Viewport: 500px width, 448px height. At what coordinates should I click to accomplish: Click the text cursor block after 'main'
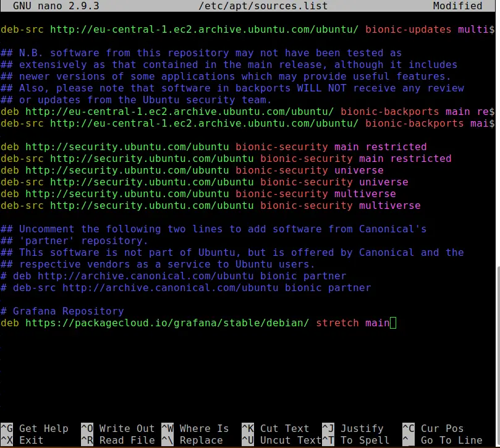pos(393,323)
